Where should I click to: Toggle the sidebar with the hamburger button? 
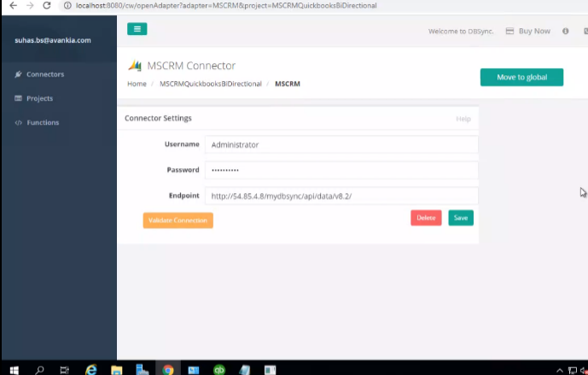(x=137, y=29)
